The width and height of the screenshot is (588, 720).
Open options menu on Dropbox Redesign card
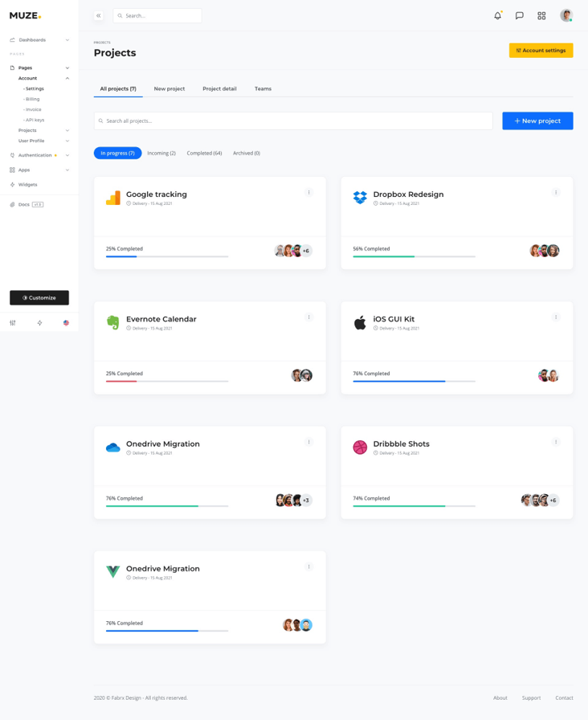(556, 192)
